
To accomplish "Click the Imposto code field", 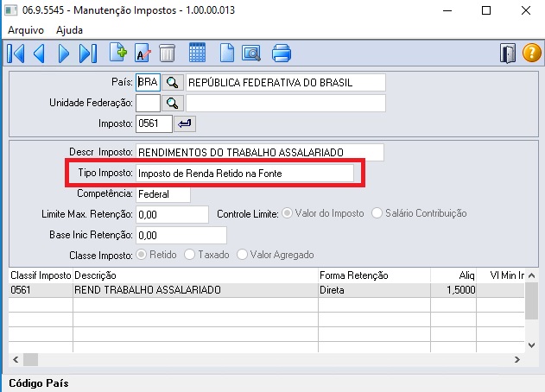I will (154, 123).
